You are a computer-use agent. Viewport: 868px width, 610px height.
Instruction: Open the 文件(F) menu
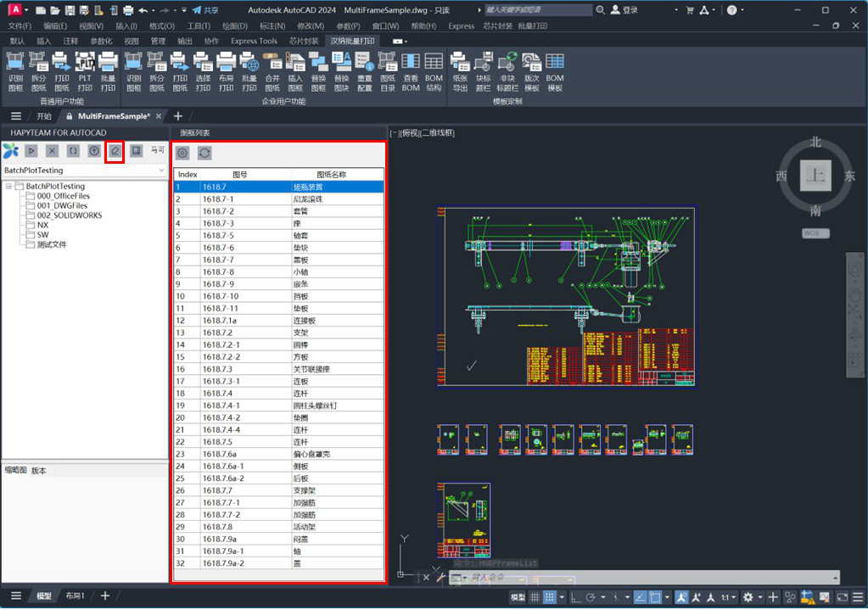(x=20, y=26)
